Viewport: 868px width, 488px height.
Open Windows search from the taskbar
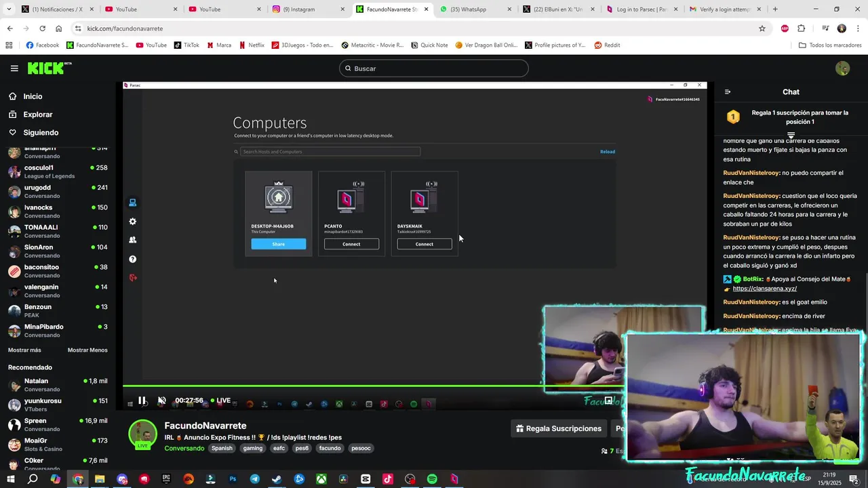click(33, 479)
